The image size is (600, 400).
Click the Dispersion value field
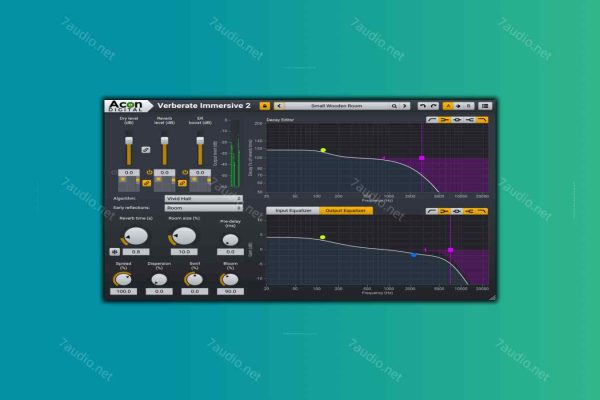pos(159,291)
